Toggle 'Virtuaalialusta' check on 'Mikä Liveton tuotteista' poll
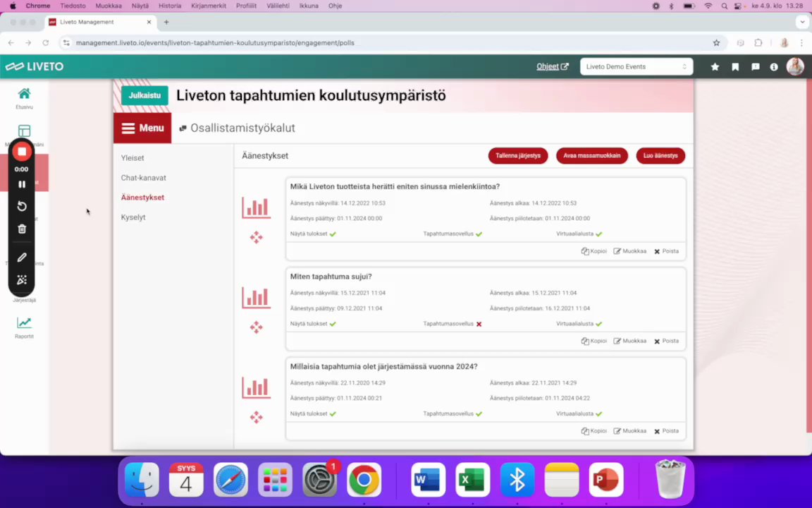 pyautogui.click(x=599, y=234)
